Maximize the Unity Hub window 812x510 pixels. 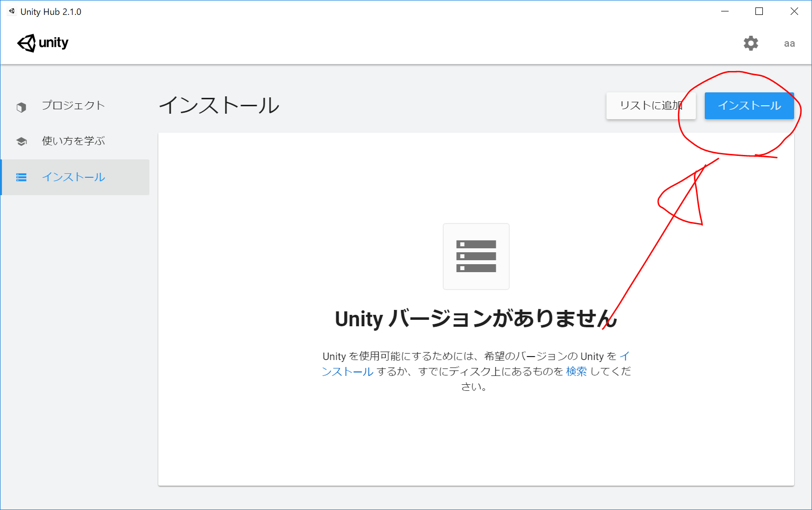pyautogui.click(x=759, y=11)
